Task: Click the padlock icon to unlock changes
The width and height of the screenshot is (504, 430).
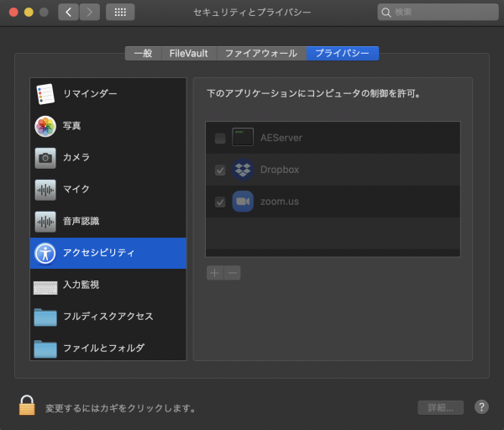Action: click(x=27, y=406)
